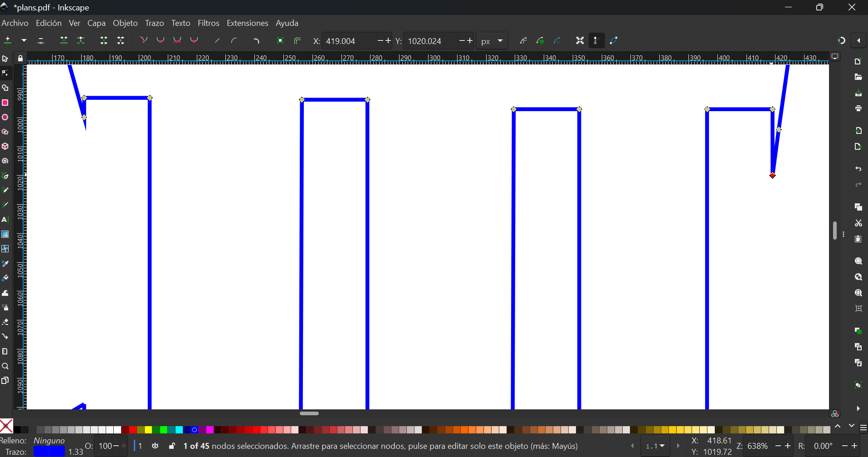This screenshot has height=457, width=868.
Task: Increase the X coordinate with plus button
Action: 388,40
